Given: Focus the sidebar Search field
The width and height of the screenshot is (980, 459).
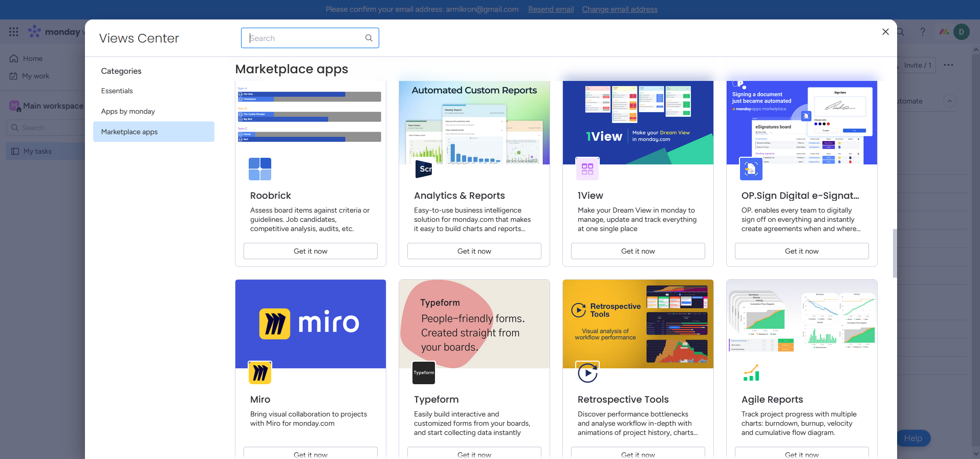Looking at the screenshot, I should [46, 128].
